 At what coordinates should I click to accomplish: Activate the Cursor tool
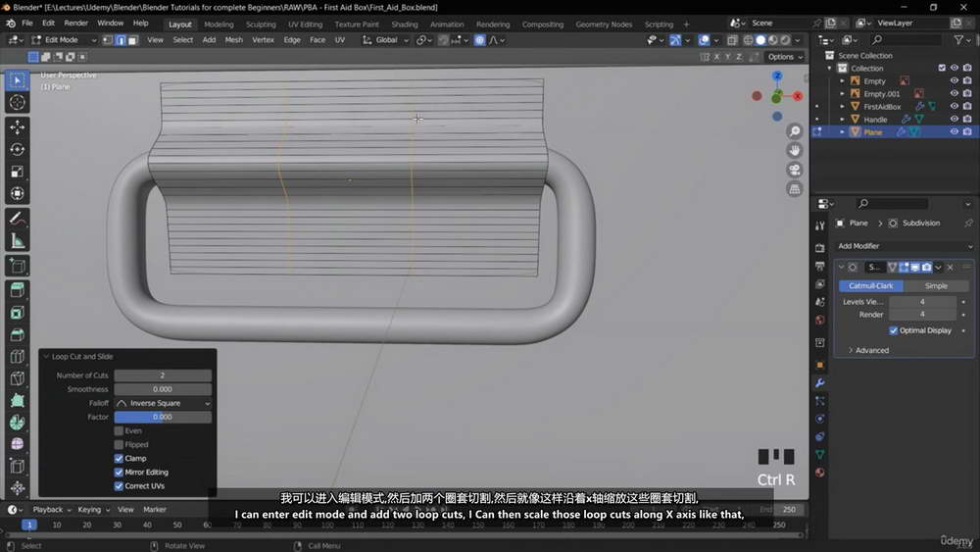click(x=17, y=103)
